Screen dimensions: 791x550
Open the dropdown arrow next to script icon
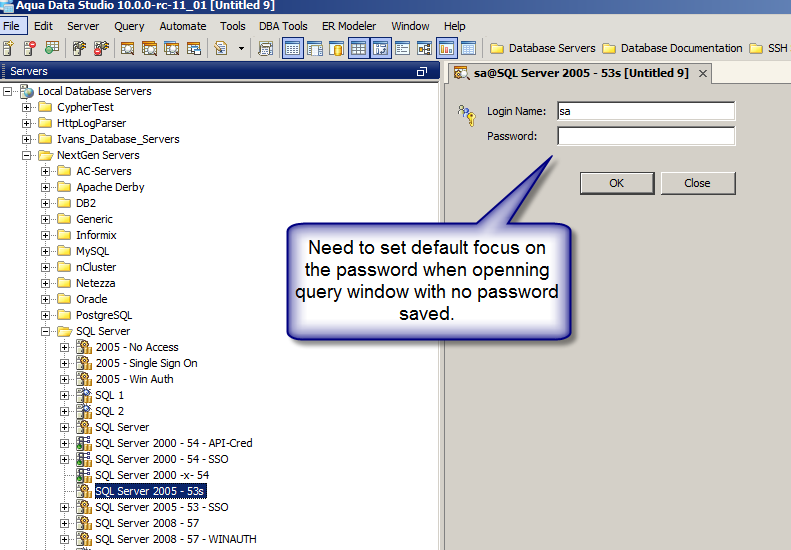tap(241, 48)
